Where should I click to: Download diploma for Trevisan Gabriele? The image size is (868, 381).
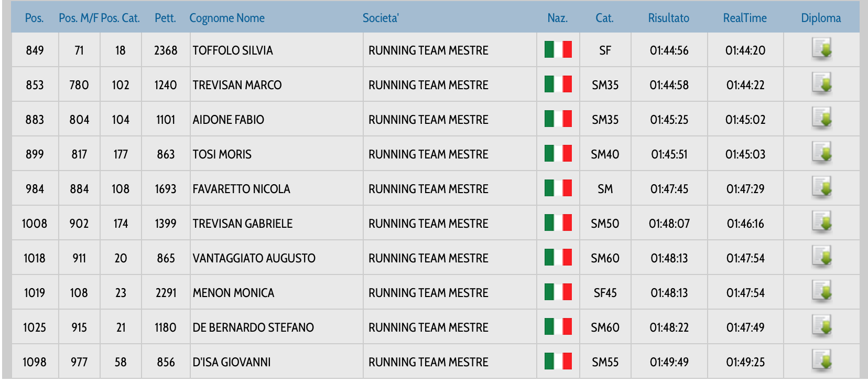pos(821,223)
